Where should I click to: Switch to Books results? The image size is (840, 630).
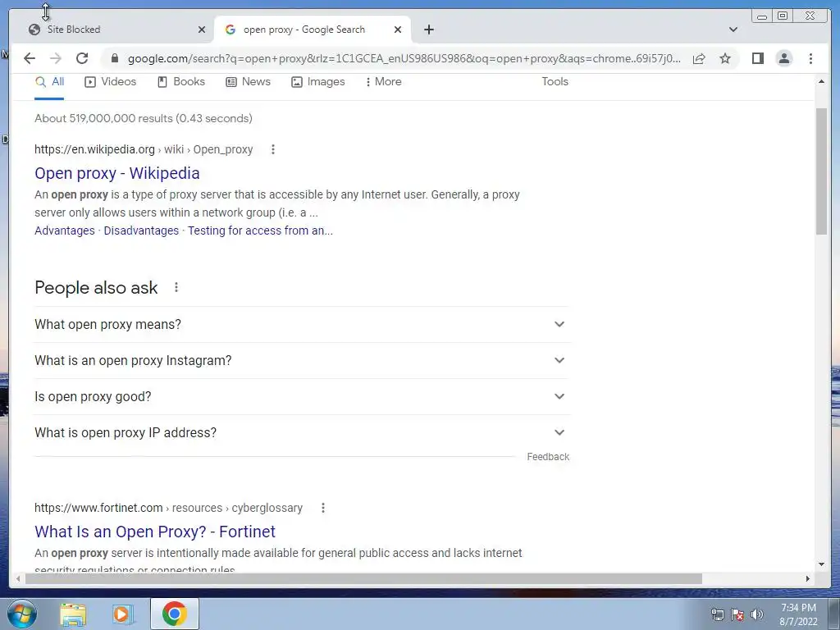point(181,82)
